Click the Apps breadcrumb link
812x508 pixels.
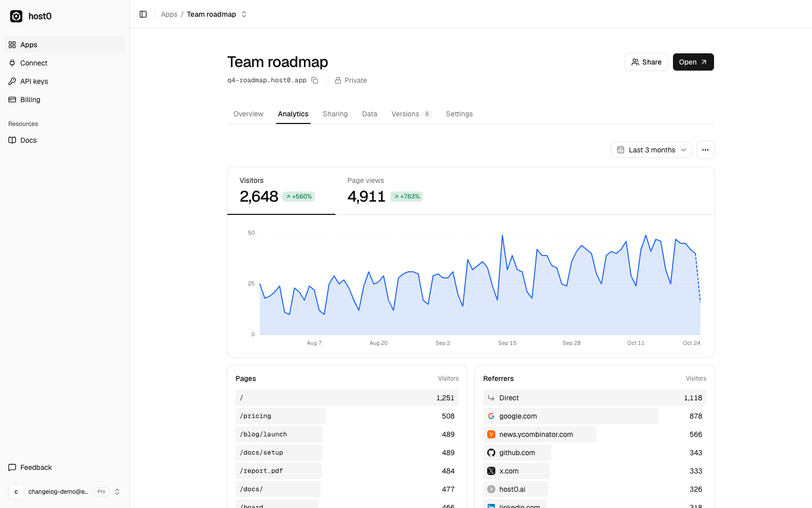coord(169,14)
